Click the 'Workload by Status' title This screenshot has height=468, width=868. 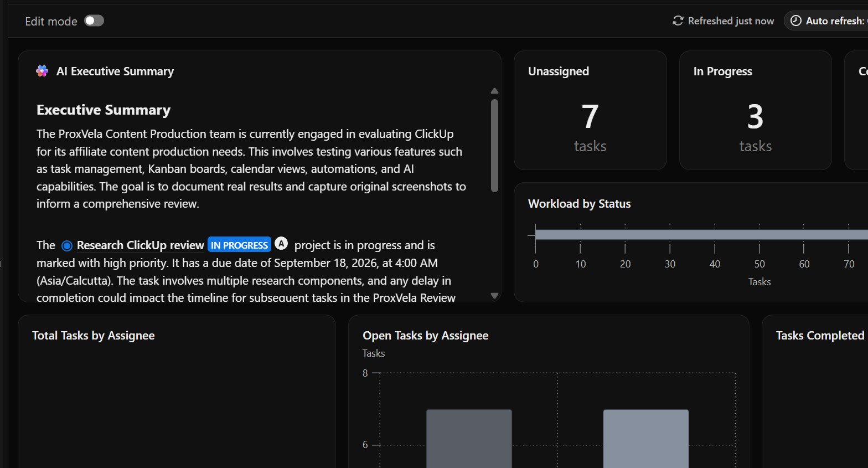[x=579, y=204]
